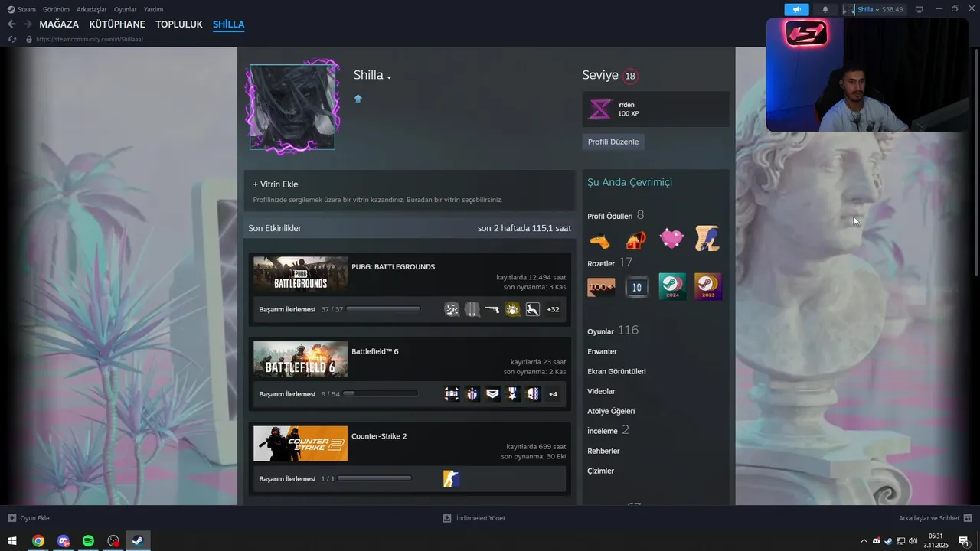Click the gun PUBG achievement icon
This screenshot has width=980, height=551.
(492, 309)
